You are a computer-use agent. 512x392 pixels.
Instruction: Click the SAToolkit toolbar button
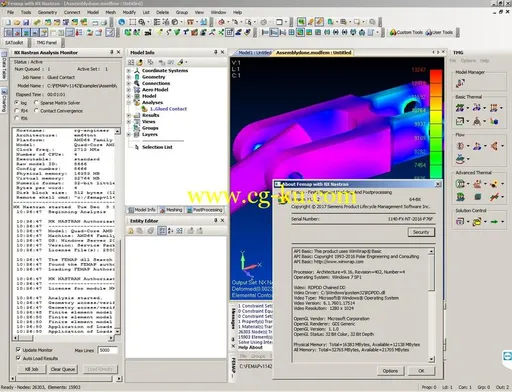tap(14, 43)
